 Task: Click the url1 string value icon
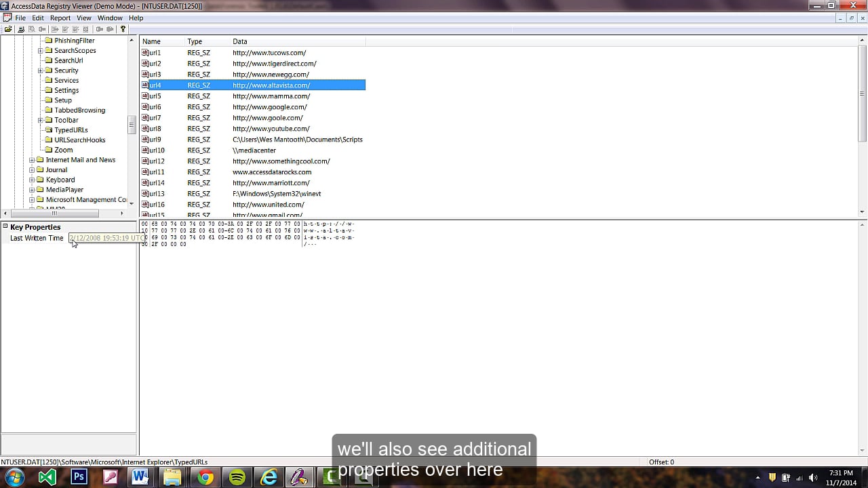pyautogui.click(x=145, y=53)
